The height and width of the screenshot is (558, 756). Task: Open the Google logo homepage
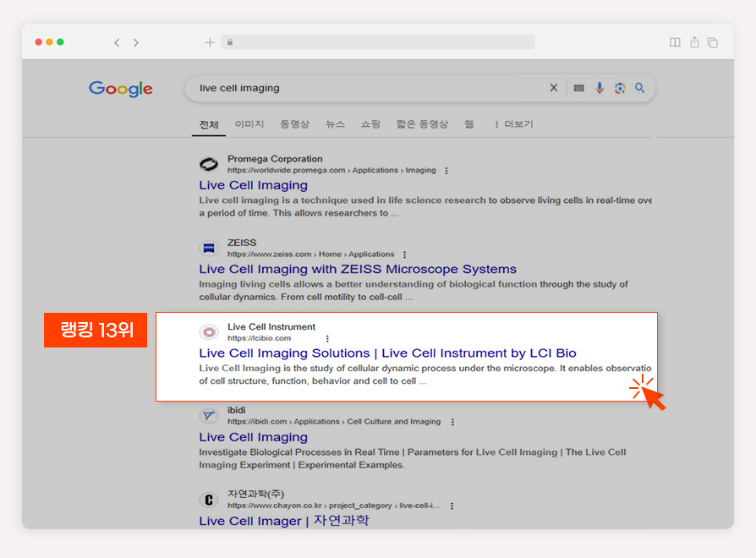121,89
